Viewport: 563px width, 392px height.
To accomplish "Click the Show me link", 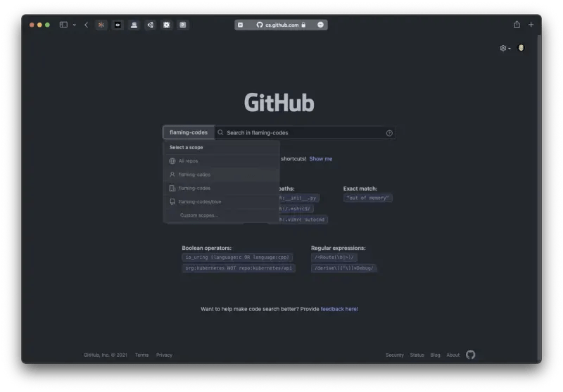I will [x=321, y=158].
